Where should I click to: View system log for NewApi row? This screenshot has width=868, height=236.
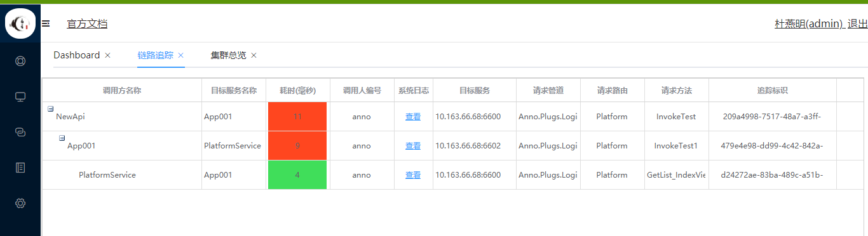(x=413, y=117)
